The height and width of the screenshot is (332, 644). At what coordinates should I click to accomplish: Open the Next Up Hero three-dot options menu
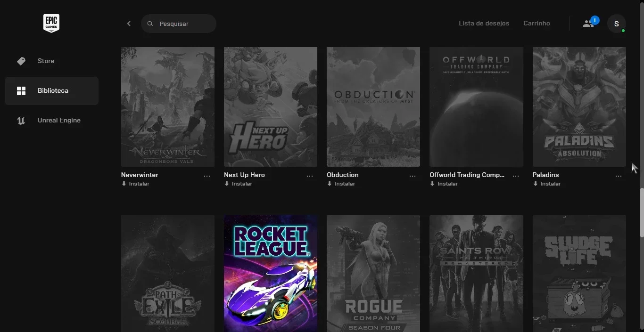(310, 176)
